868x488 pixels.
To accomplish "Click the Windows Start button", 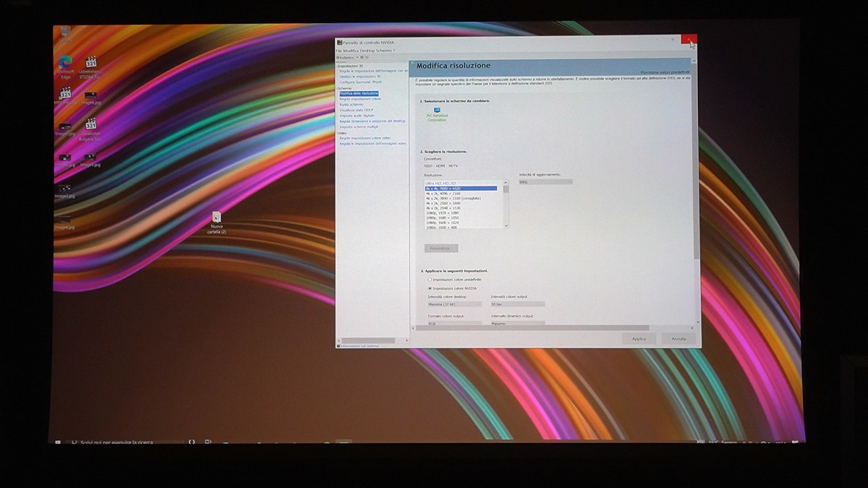I will click(x=58, y=442).
